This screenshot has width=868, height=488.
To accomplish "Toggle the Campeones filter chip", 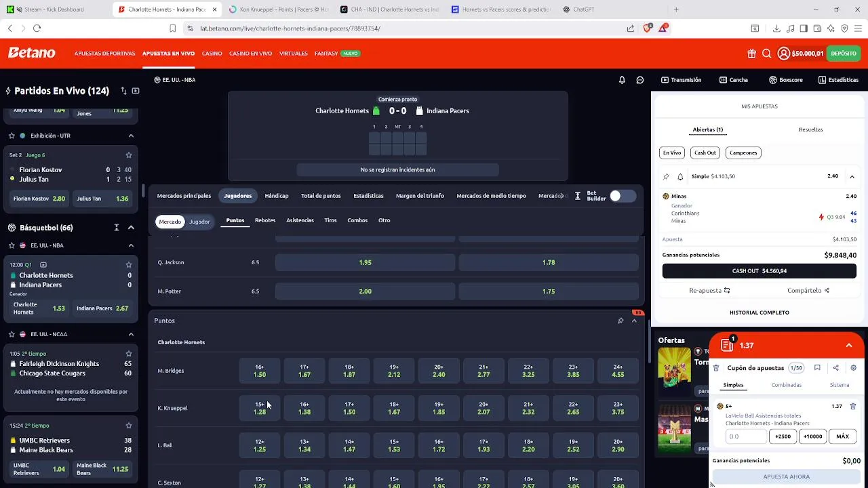I will [743, 152].
